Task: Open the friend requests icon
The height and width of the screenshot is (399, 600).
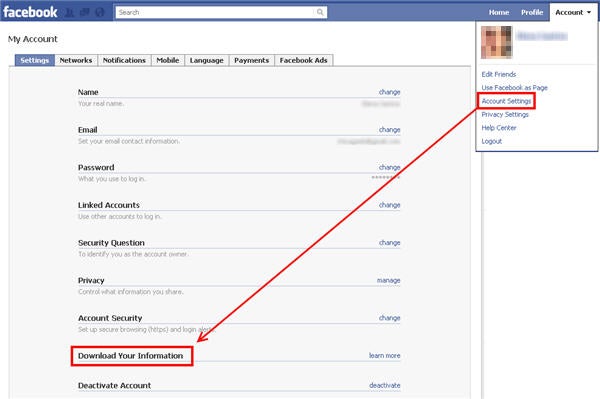Action: tap(69, 13)
